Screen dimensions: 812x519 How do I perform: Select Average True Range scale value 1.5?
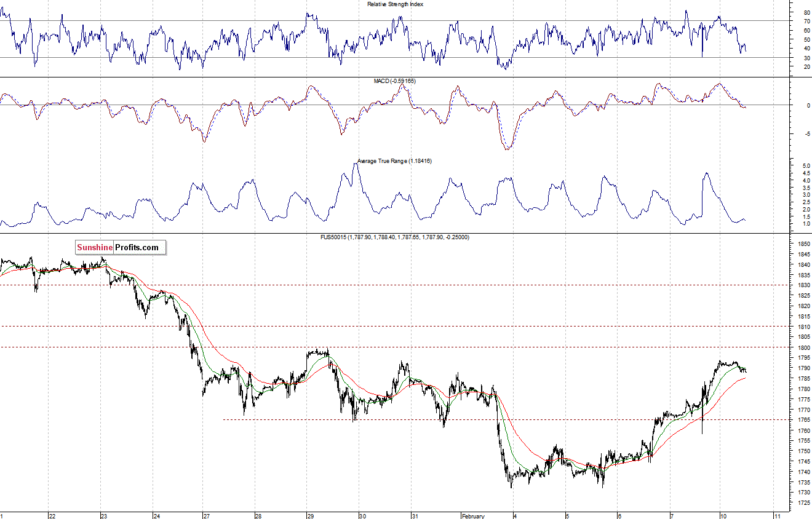(806, 216)
